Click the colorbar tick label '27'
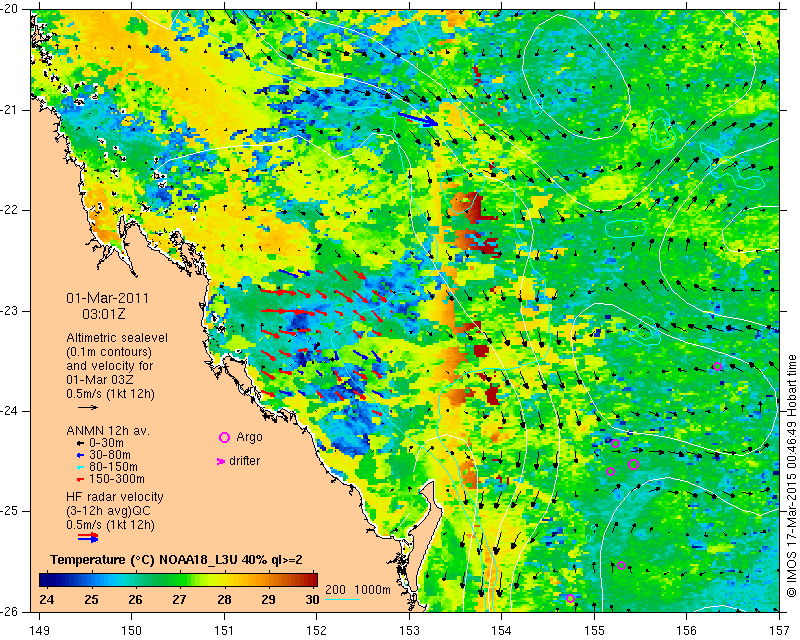This screenshot has width=800, height=640. tap(179, 599)
